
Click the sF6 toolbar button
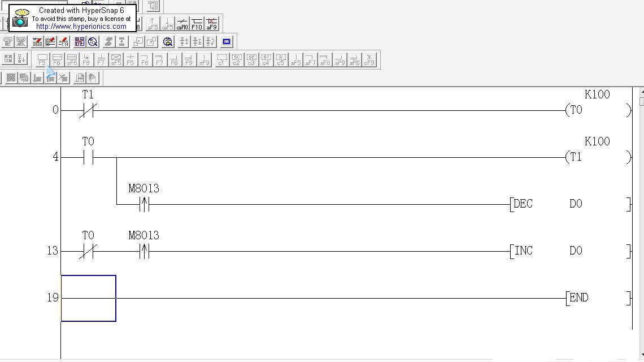[x=72, y=59]
